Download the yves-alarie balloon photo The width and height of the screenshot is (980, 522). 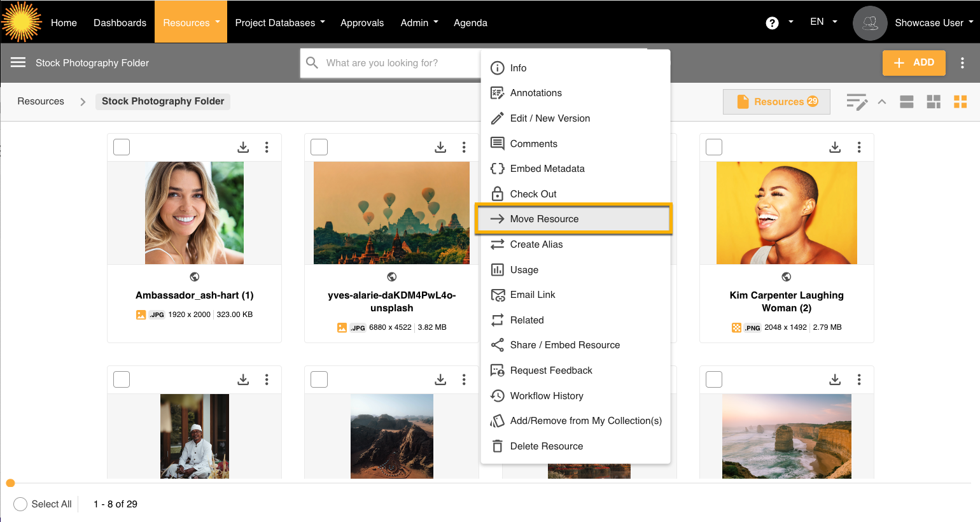pyautogui.click(x=440, y=148)
